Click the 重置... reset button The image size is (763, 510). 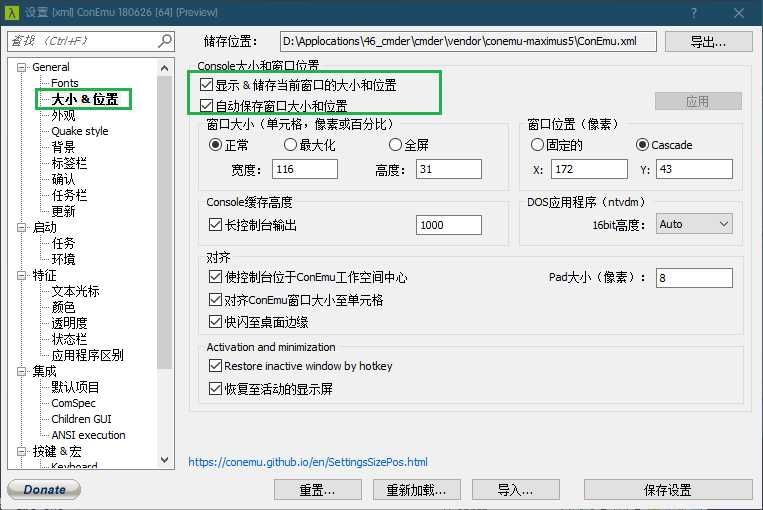pos(317,490)
